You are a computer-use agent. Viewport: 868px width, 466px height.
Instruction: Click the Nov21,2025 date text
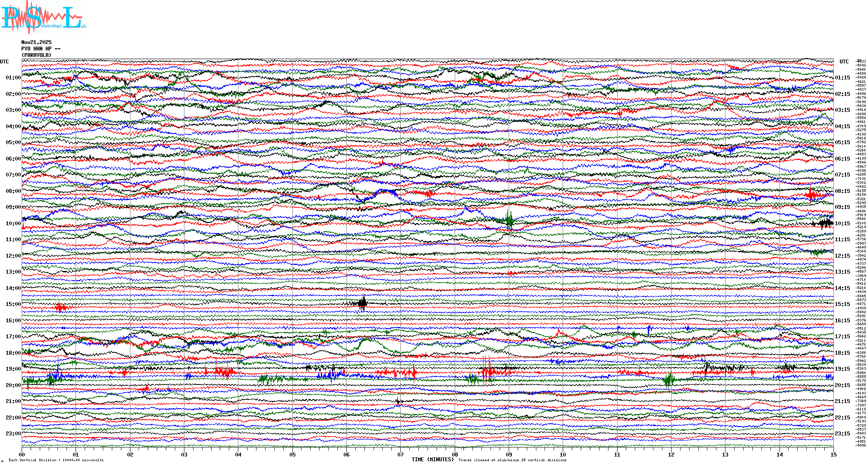click(36, 42)
